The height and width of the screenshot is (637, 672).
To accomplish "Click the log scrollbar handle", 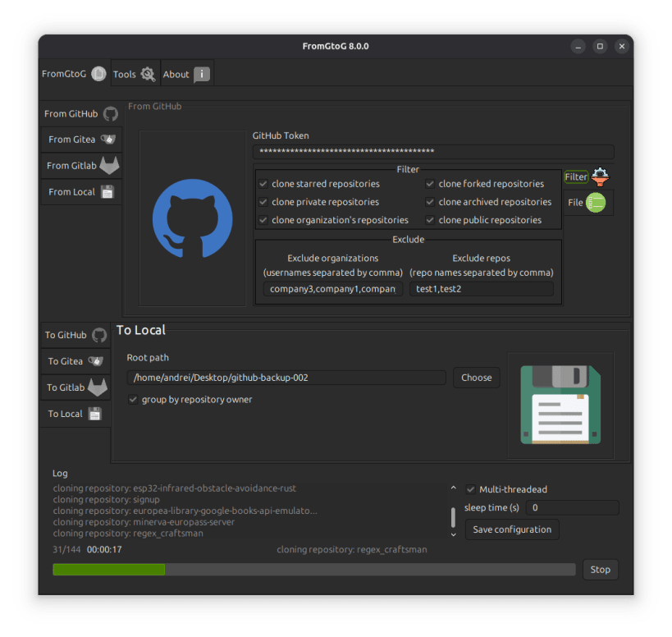I will coord(454,516).
